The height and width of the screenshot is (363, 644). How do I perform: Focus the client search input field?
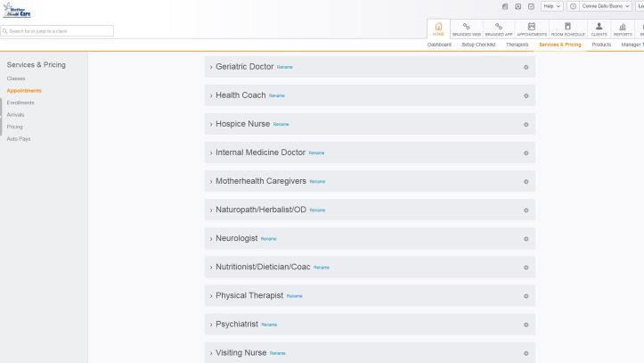[x=57, y=31]
